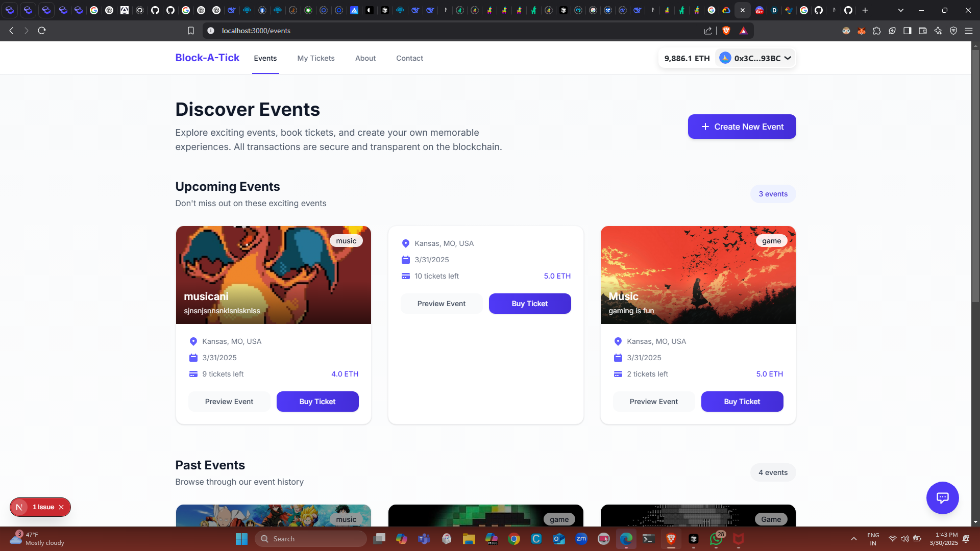Screen dimensions: 980x551
Task: Open WhatsApp from the Windows taskbar
Action: pos(716,539)
